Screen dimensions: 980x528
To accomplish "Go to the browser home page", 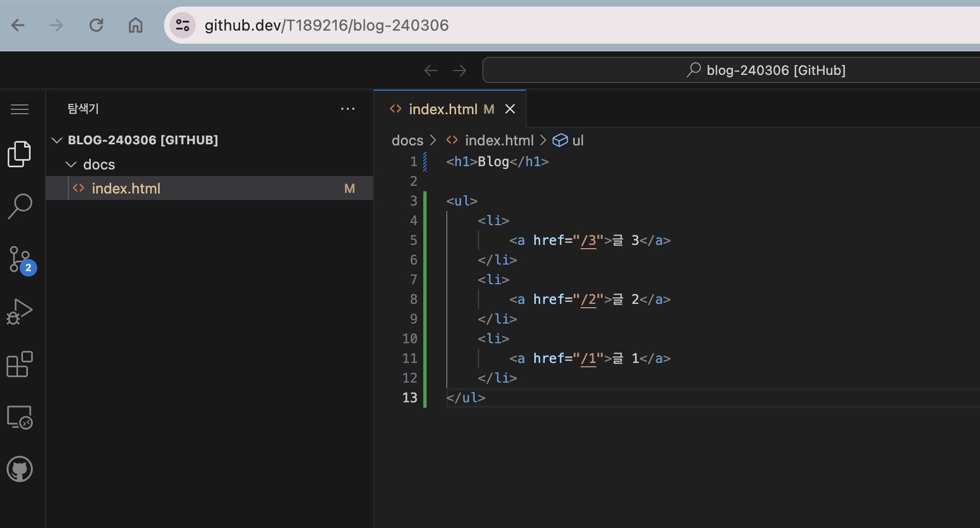I will pyautogui.click(x=136, y=25).
